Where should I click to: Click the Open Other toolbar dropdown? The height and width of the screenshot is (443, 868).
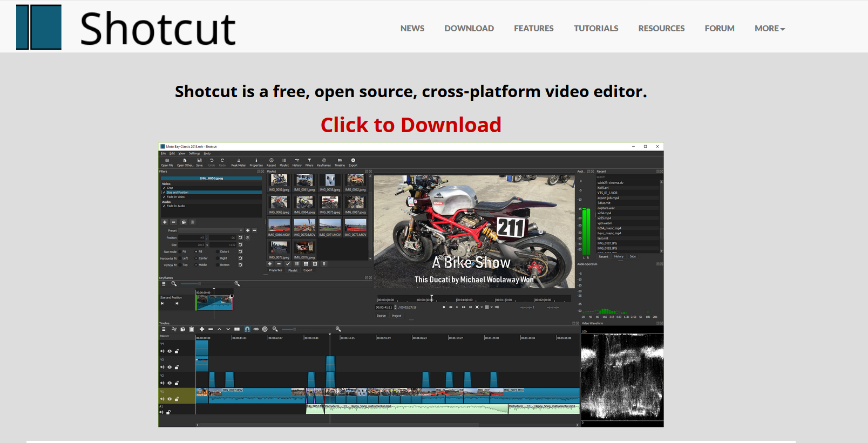pyautogui.click(x=185, y=162)
